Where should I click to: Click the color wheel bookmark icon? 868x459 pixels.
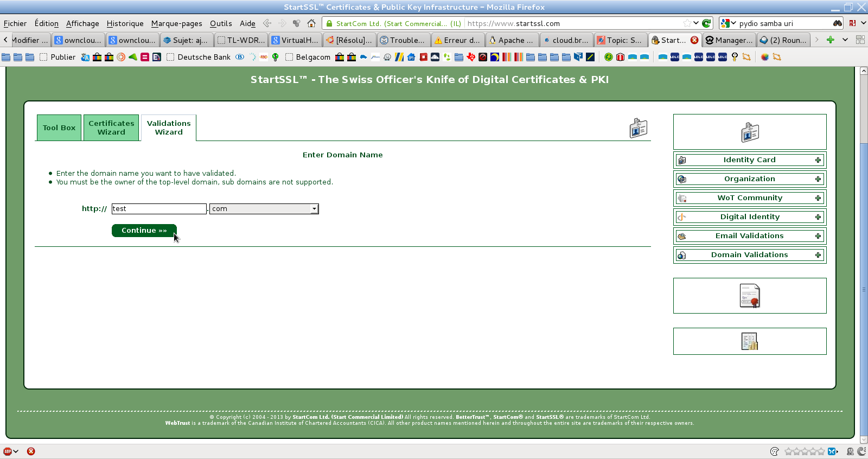(x=764, y=57)
